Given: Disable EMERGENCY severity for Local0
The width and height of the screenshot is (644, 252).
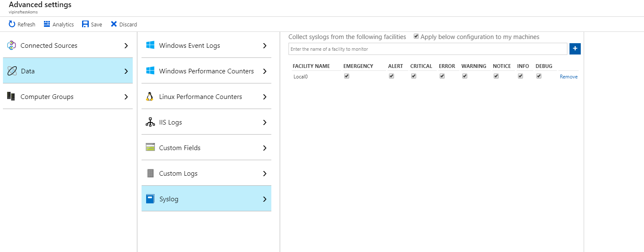Looking at the screenshot, I should click(347, 76).
